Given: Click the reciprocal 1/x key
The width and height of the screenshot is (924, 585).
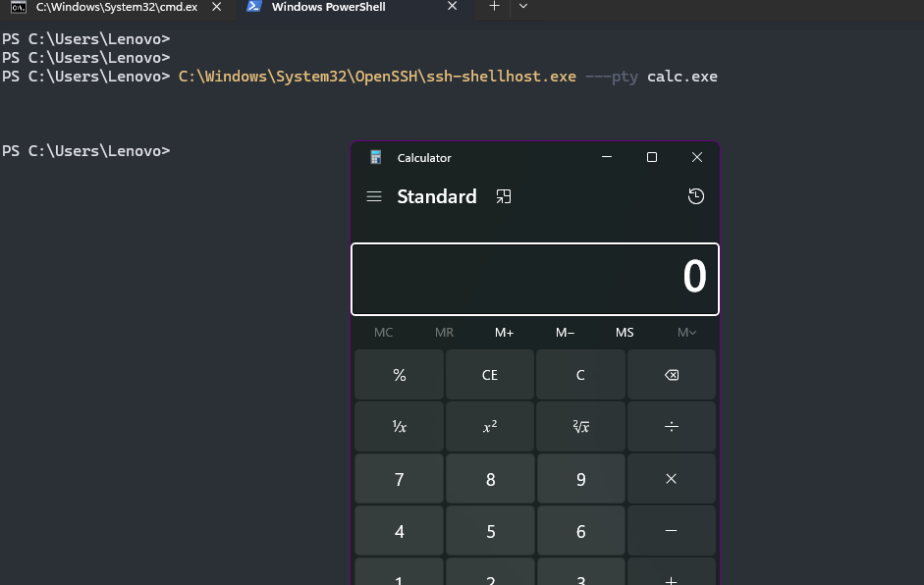Looking at the screenshot, I should [x=399, y=427].
